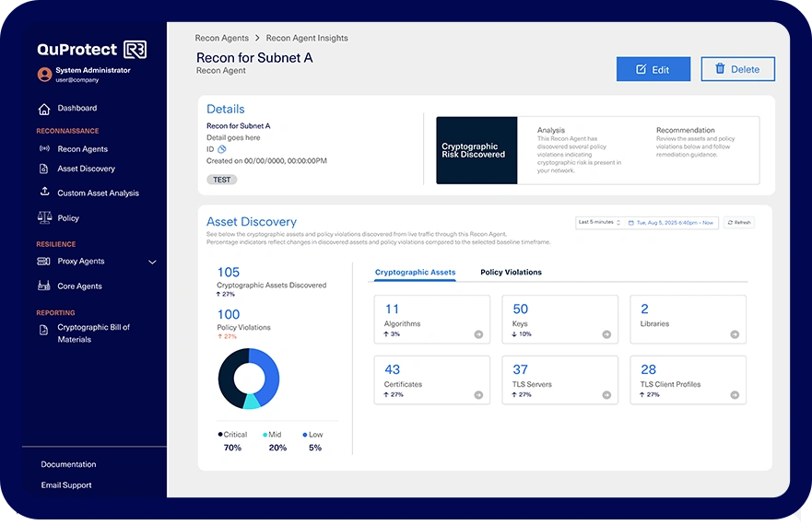Open the System Administrator avatar icon
812x525 pixels.
click(44, 75)
